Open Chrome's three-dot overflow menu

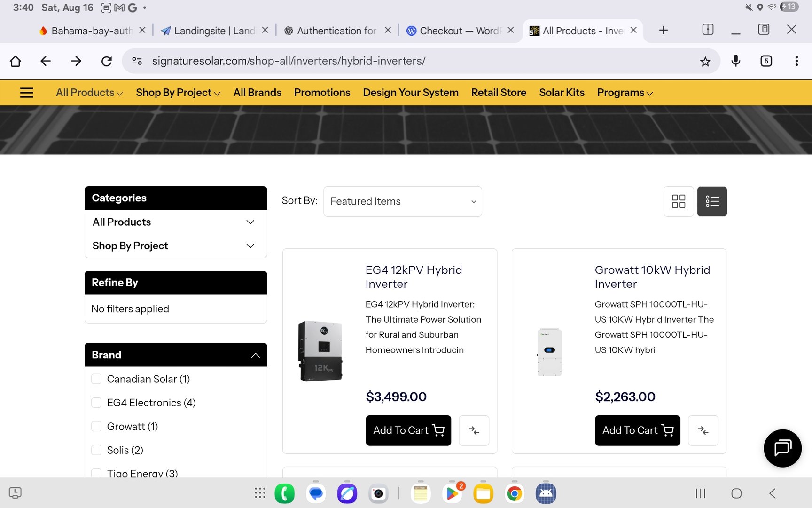[x=796, y=61]
